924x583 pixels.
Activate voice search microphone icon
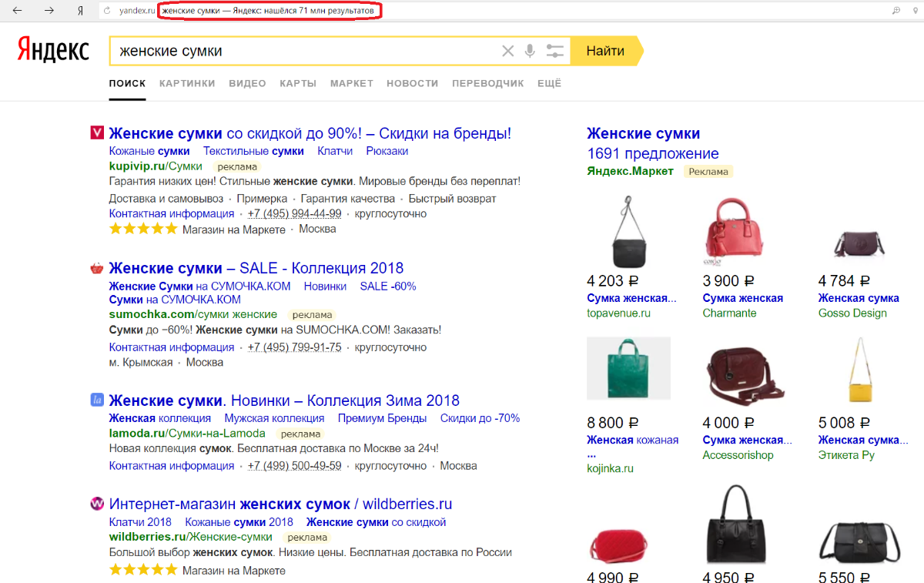click(530, 52)
